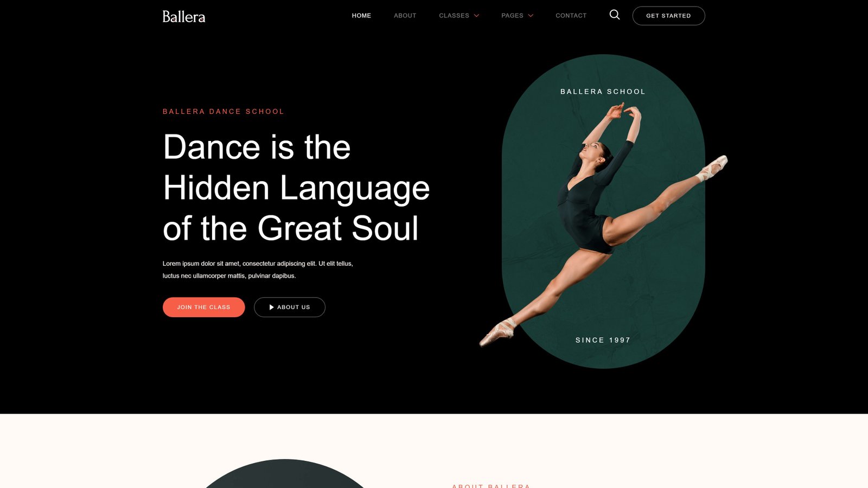
Task: Expand the Pages chevron arrow
Action: pyautogui.click(x=531, y=16)
